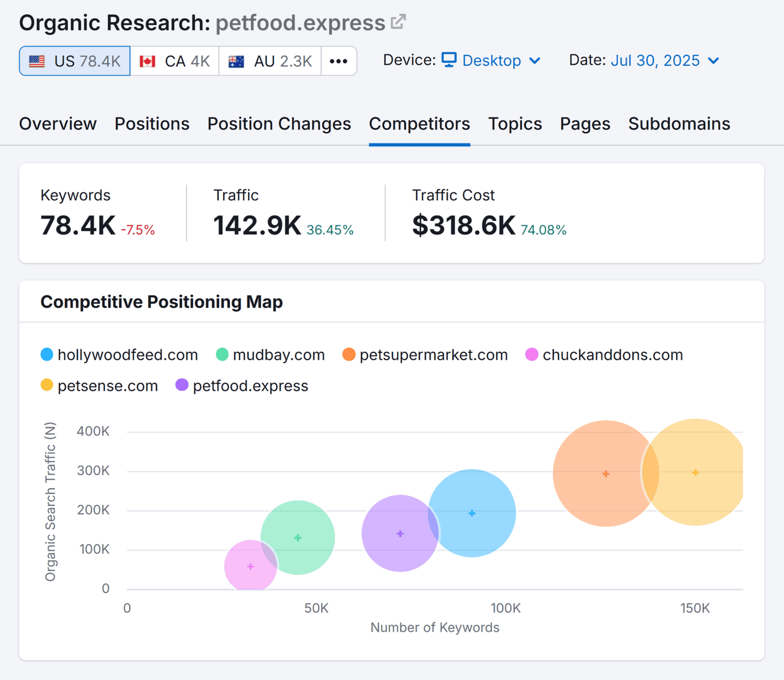Click the orange petsupermarket.com marker in the chart
The width and height of the screenshot is (784, 680).
point(606,474)
